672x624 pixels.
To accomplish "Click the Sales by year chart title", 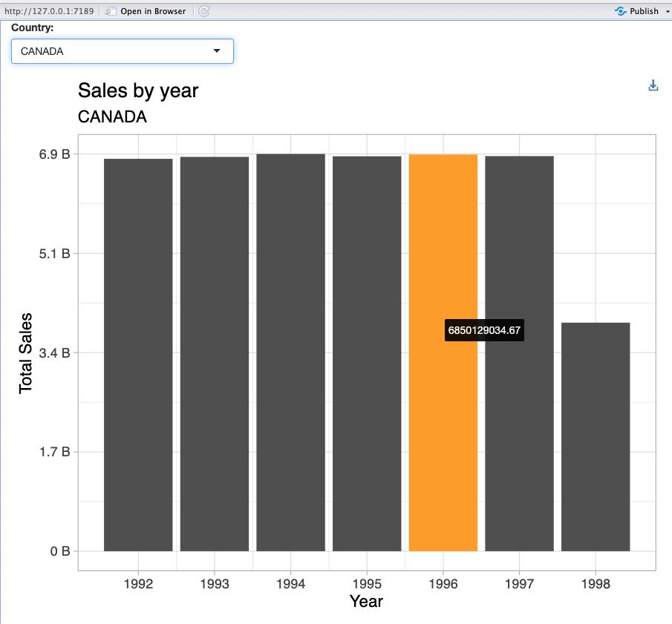I will [138, 91].
